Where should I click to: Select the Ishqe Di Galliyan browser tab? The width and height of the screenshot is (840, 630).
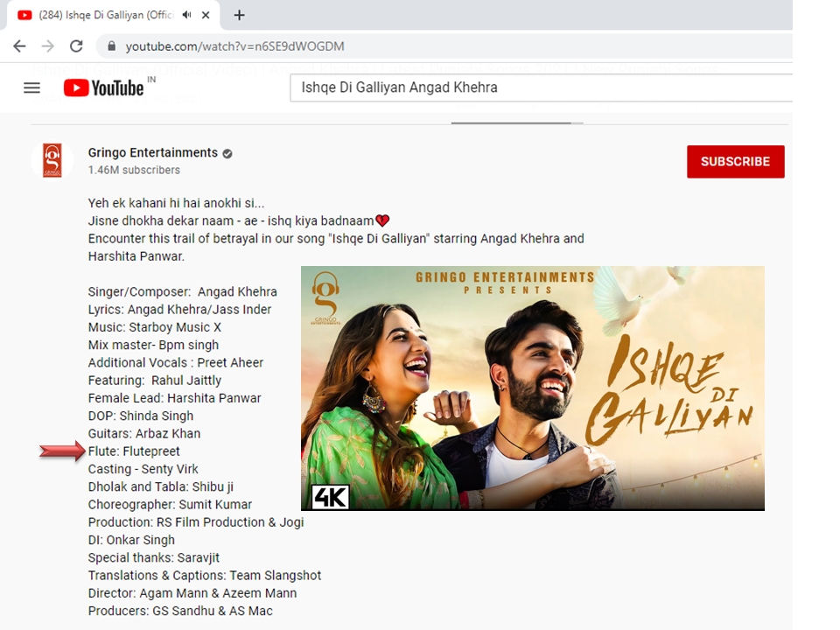[96, 15]
